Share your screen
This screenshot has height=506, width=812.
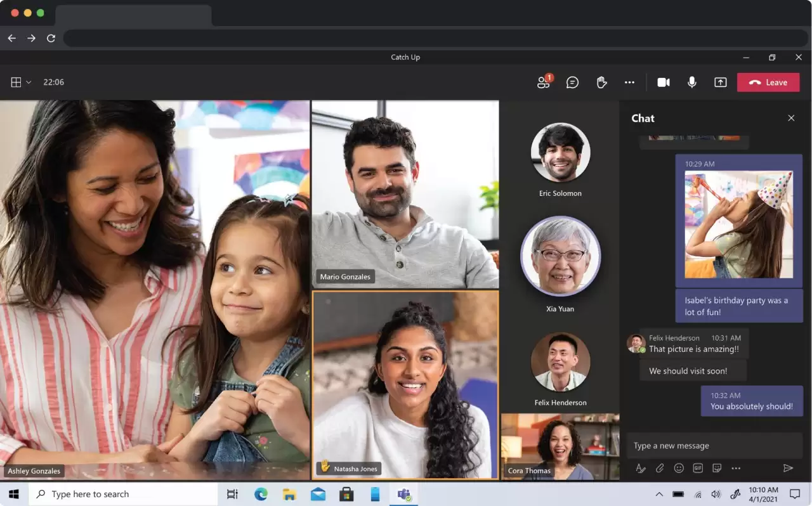click(720, 82)
